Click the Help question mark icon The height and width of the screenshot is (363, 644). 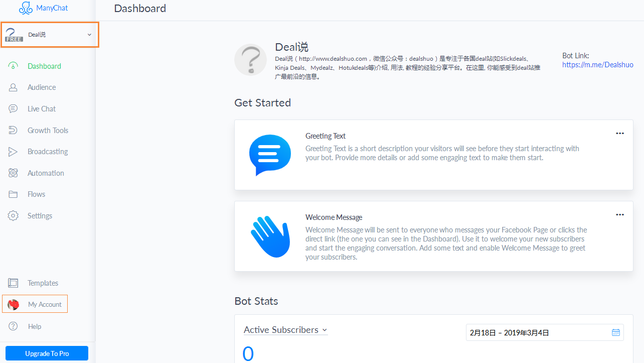point(14,326)
